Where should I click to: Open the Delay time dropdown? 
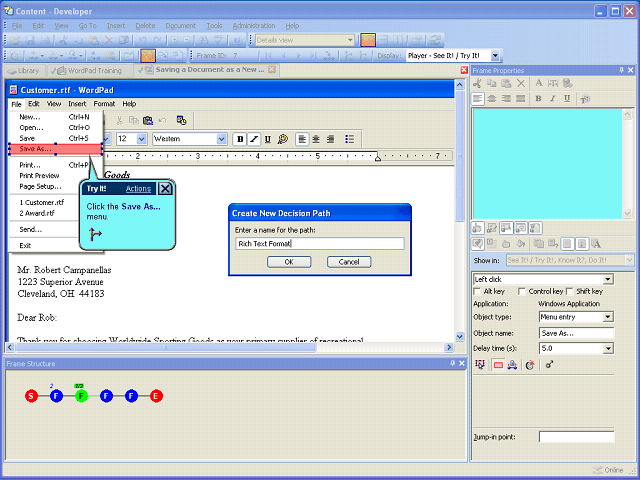(x=608, y=349)
